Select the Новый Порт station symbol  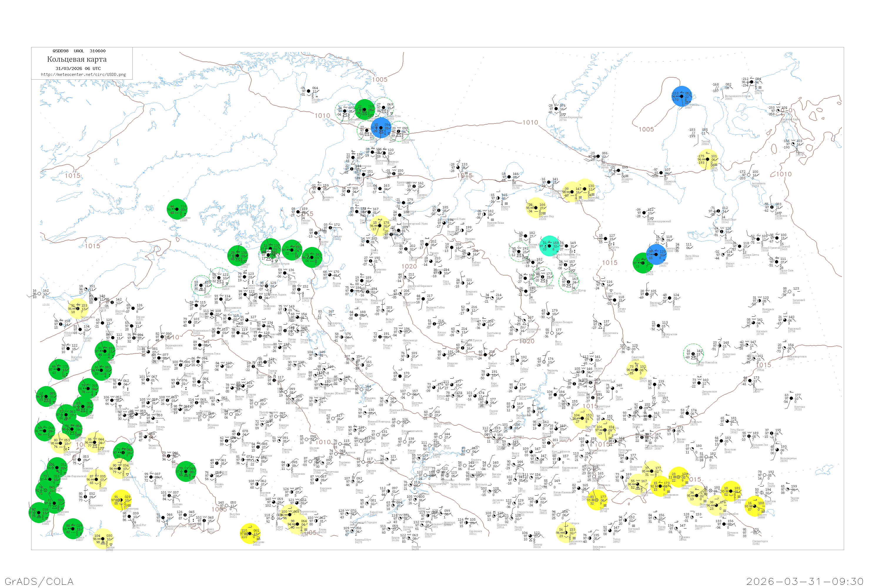(x=719, y=211)
